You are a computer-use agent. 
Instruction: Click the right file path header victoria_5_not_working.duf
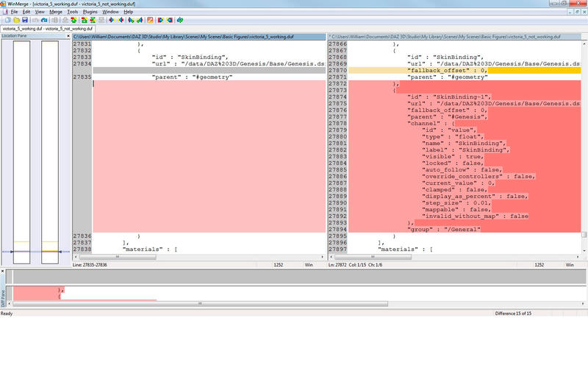pos(455,37)
